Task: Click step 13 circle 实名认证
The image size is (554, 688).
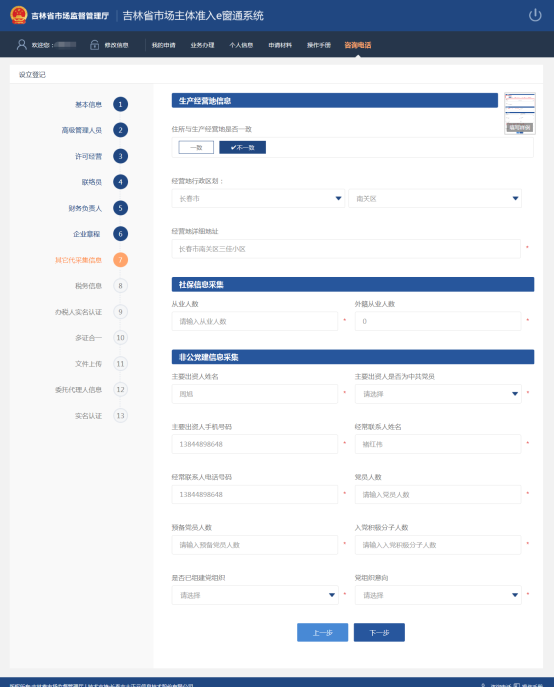Action: pos(121,416)
